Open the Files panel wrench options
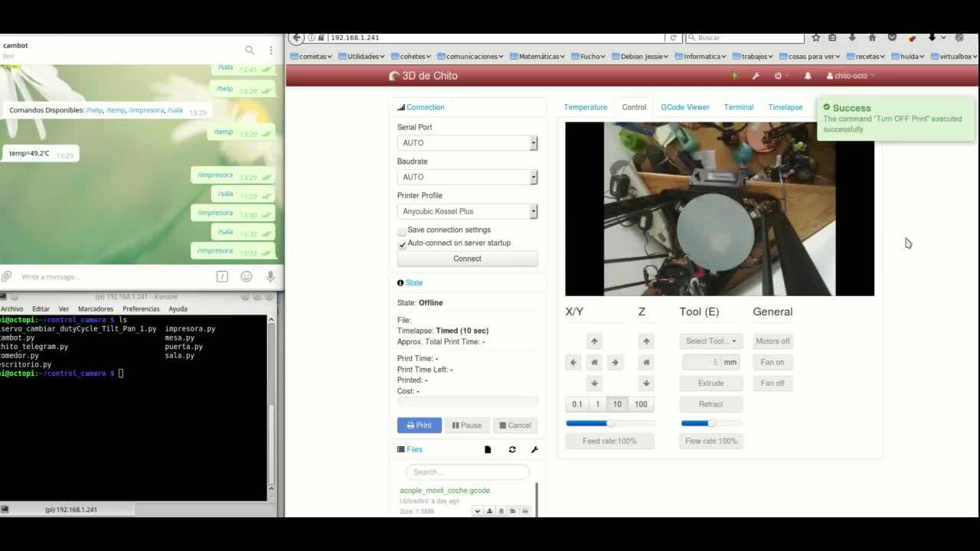The image size is (980, 551). (x=534, y=450)
